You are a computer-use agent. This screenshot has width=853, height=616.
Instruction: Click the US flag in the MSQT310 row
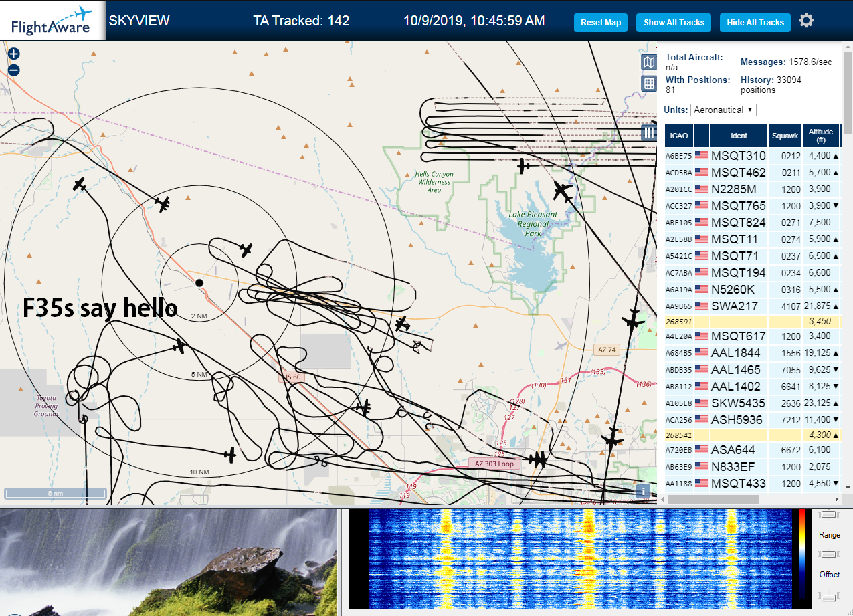(x=701, y=156)
